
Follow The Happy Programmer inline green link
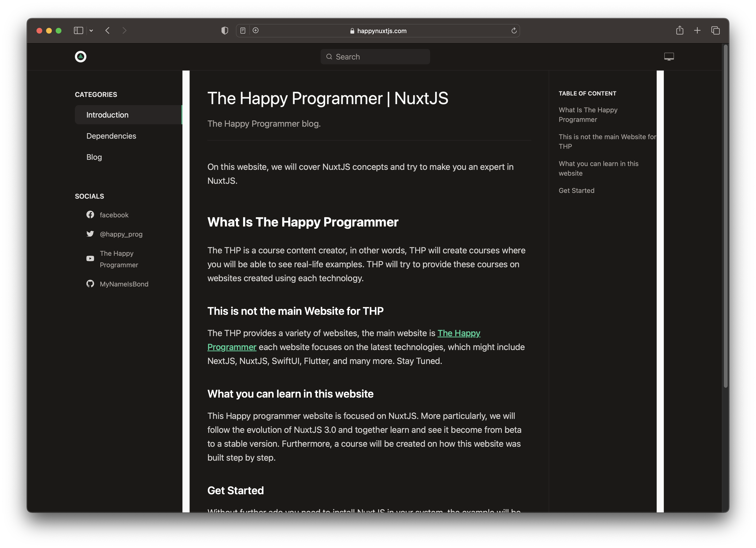pyautogui.click(x=459, y=333)
